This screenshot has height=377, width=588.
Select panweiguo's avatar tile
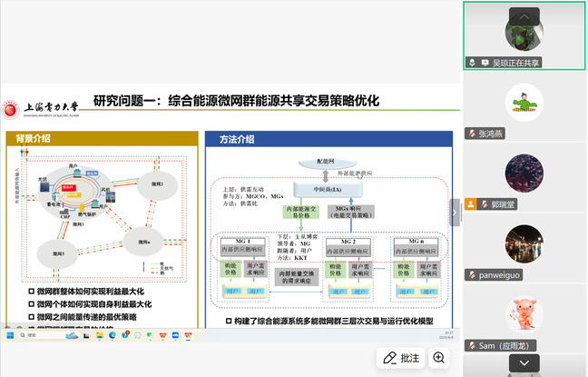(x=524, y=243)
